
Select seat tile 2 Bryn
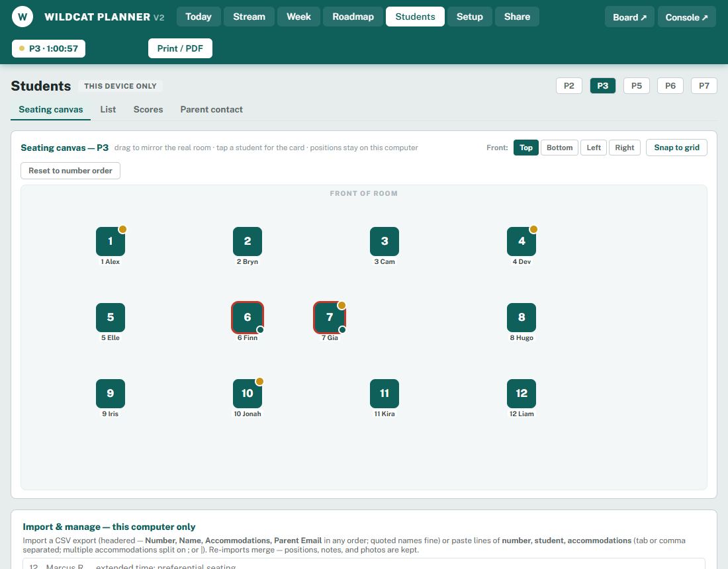[x=248, y=241]
